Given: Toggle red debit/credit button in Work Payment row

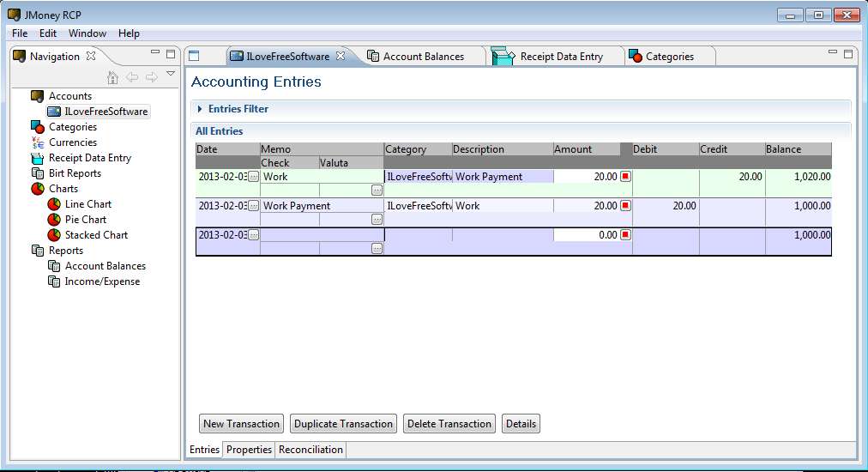Looking at the screenshot, I should [625, 206].
